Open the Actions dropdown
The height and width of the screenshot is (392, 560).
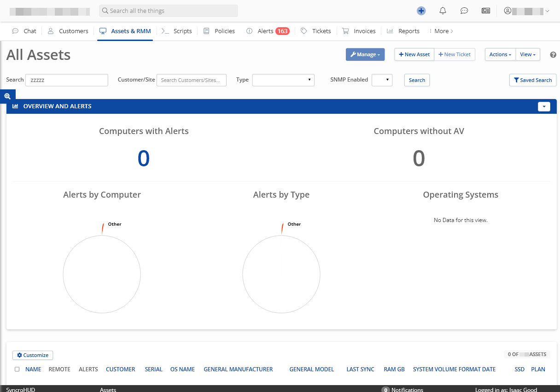(x=500, y=54)
